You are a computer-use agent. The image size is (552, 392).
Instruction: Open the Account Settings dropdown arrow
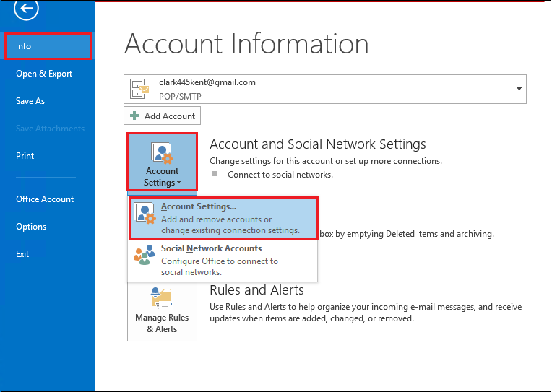(x=179, y=183)
